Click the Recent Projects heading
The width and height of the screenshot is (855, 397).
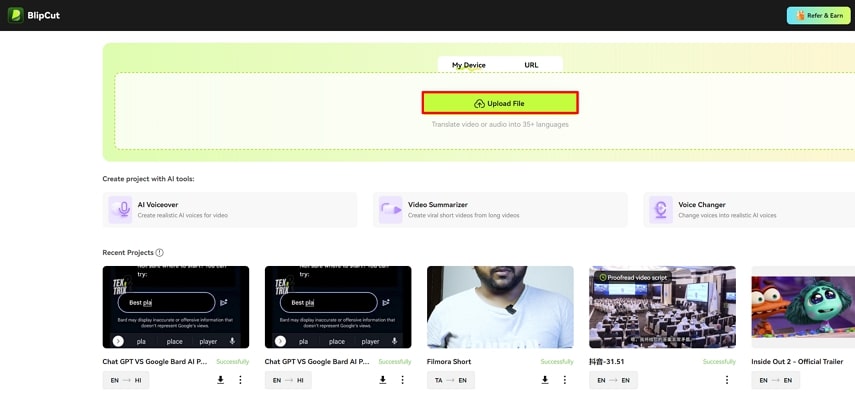pos(128,252)
